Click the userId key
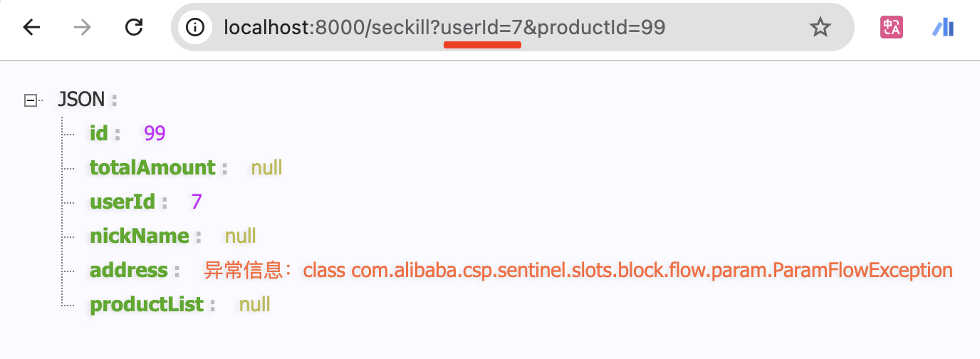Viewport: 980px width, 359px height. click(122, 202)
